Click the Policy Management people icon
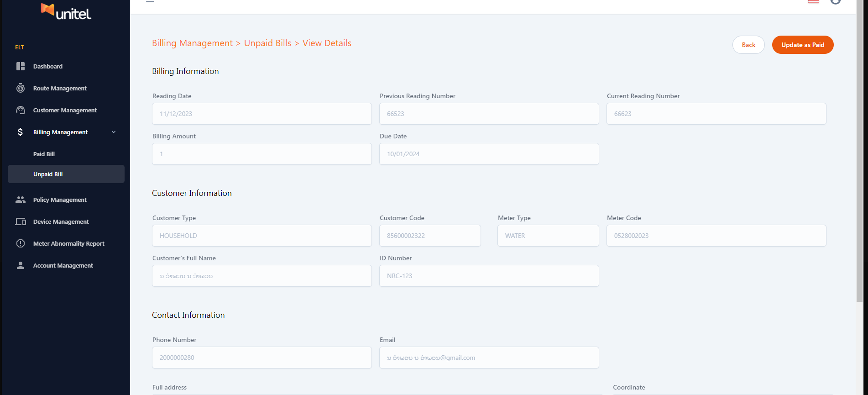The width and height of the screenshot is (868, 395). (x=21, y=200)
